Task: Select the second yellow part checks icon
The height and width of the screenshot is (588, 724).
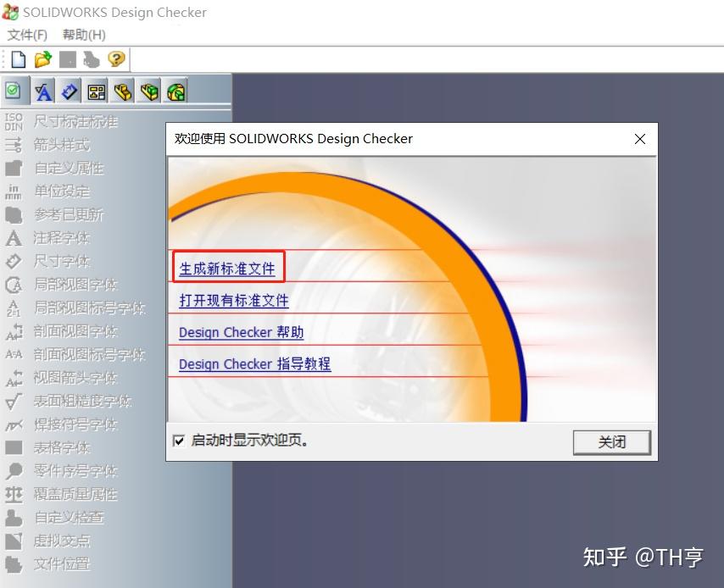Action: point(149,91)
